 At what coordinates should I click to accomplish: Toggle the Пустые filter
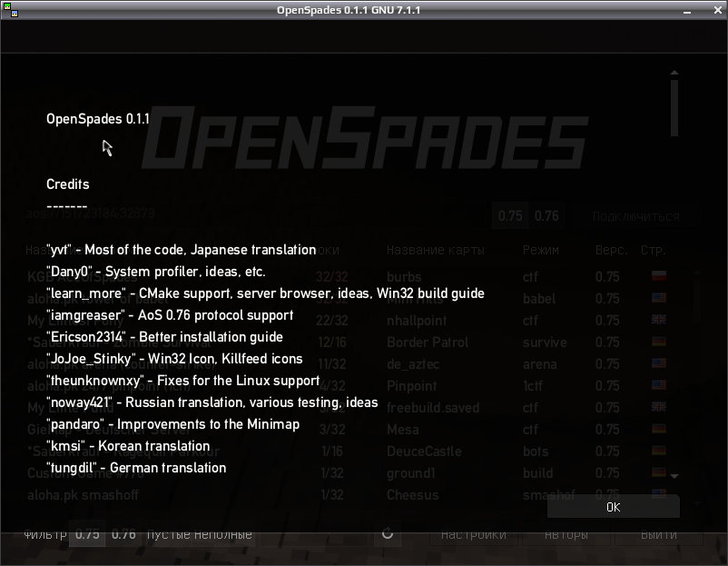[168, 534]
